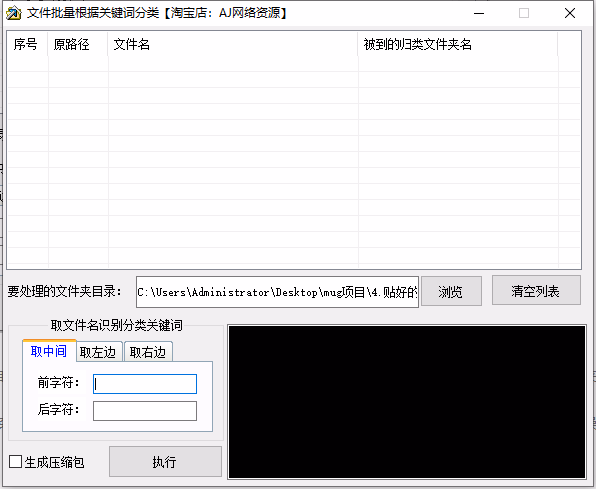Sort by 序号 column header
This screenshot has height=489, width=596.
(x=28, y=44)
